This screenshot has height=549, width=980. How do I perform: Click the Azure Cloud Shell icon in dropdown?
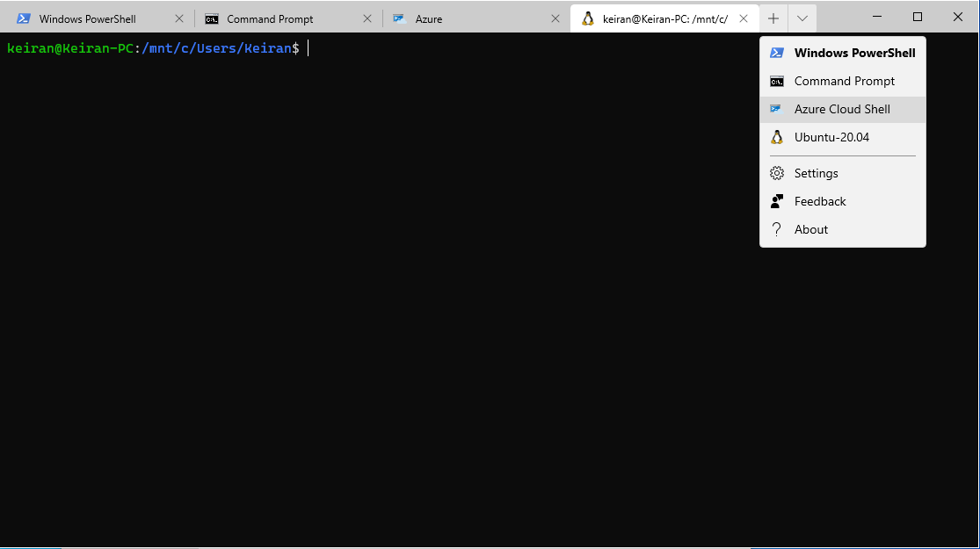coord(776,109)
